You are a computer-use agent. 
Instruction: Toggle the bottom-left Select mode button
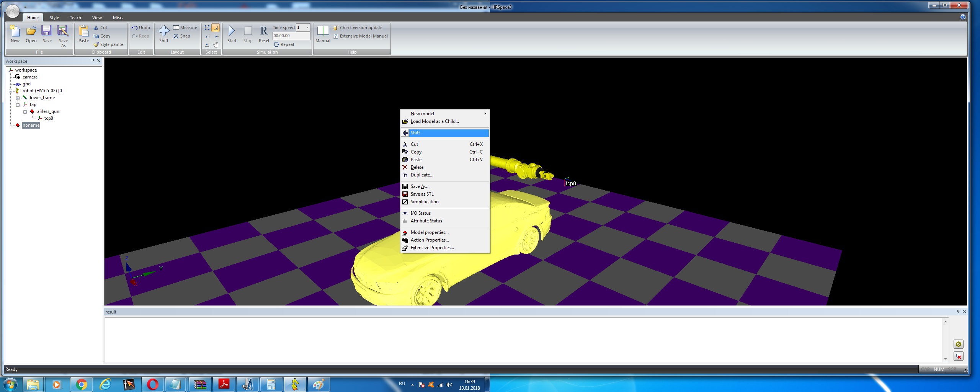(207, 44)
